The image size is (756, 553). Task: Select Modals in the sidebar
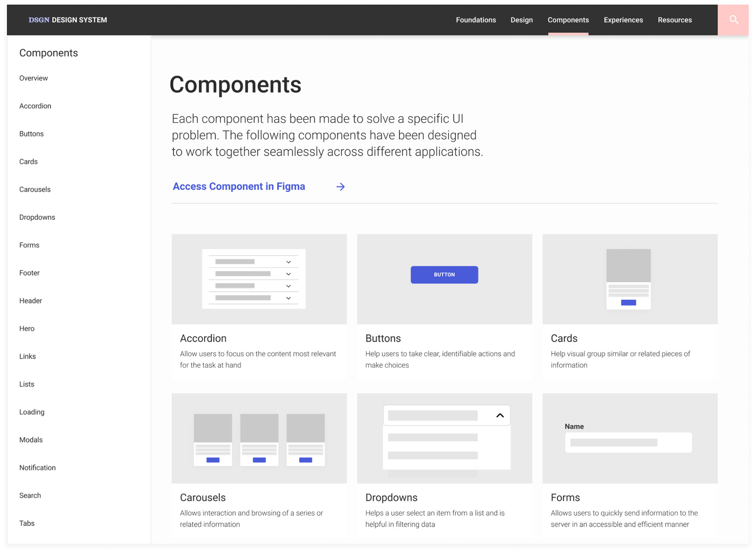[x=31, y=440]
